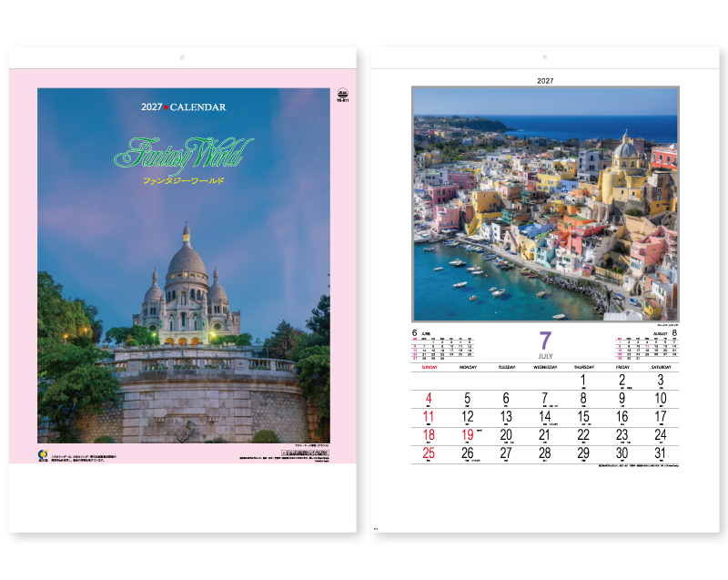This screenshot has width=728, height=580.
Task: Select date 6 in the July grid
Action: tap(506, 399)
